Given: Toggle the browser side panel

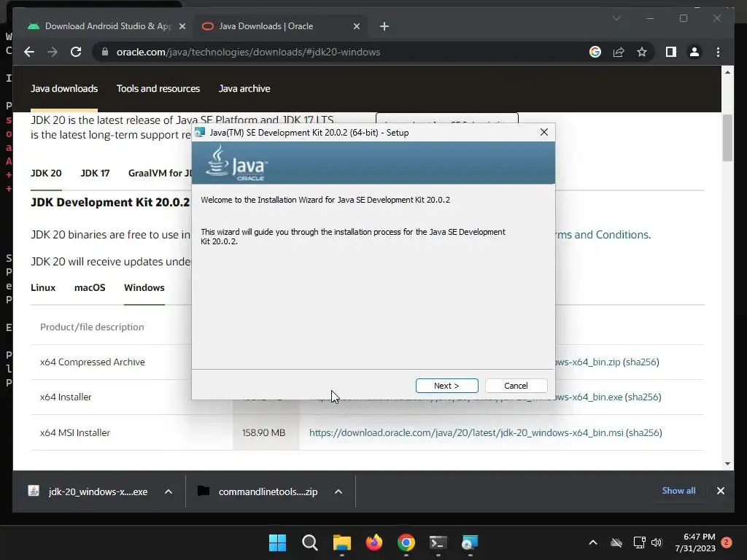Looking at the screenshot, I should 671,52.
